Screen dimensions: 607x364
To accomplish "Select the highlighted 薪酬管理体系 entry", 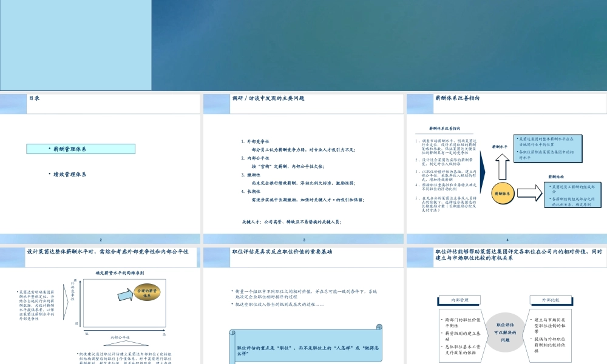I will (90, 149).
